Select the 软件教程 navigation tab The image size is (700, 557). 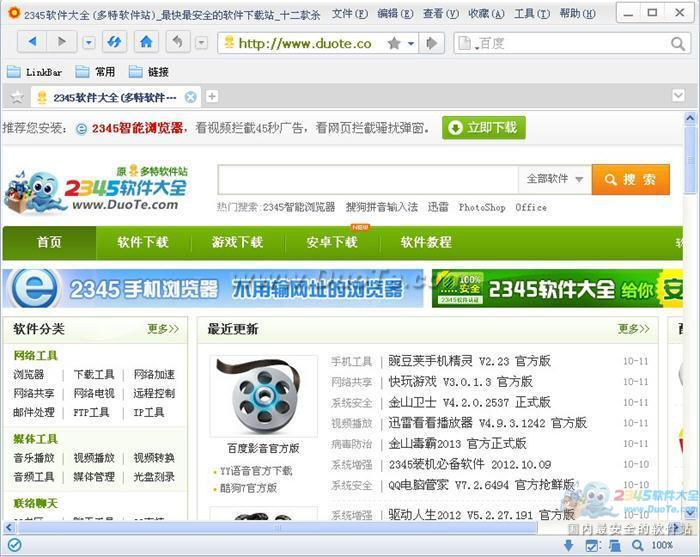pos(426,242)
